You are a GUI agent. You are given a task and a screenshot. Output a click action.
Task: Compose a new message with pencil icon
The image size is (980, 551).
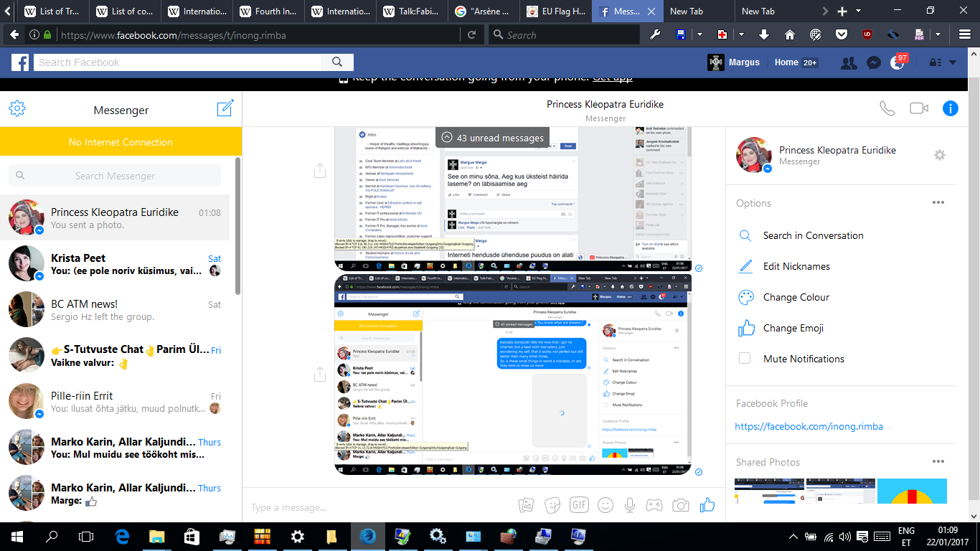click(x=225, y=108)
